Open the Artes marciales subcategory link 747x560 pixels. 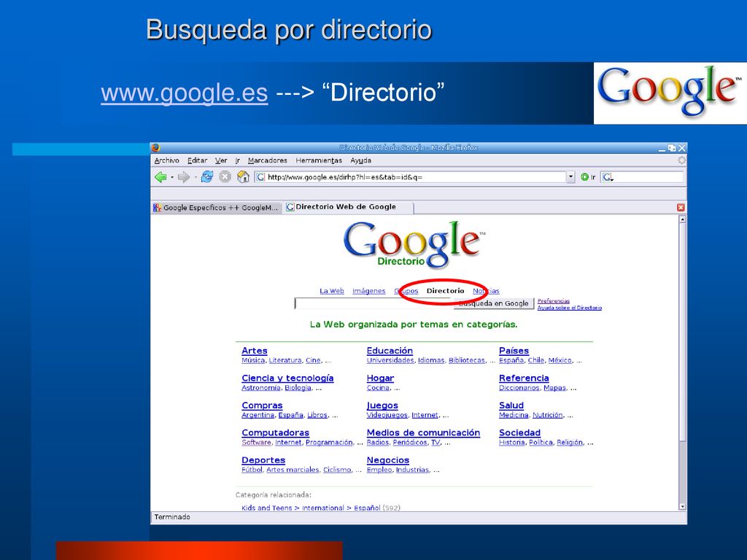click(293, 470)
